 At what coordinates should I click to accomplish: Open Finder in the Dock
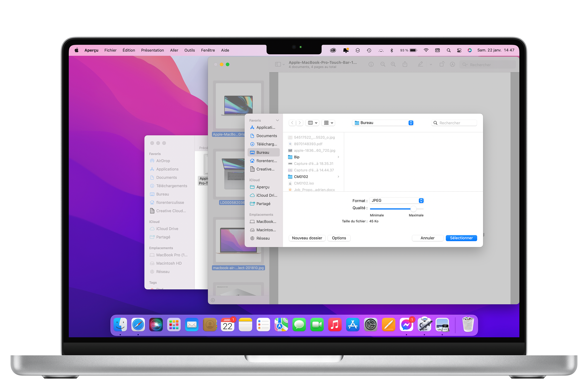pyautogui.click(x=120, y=325)
